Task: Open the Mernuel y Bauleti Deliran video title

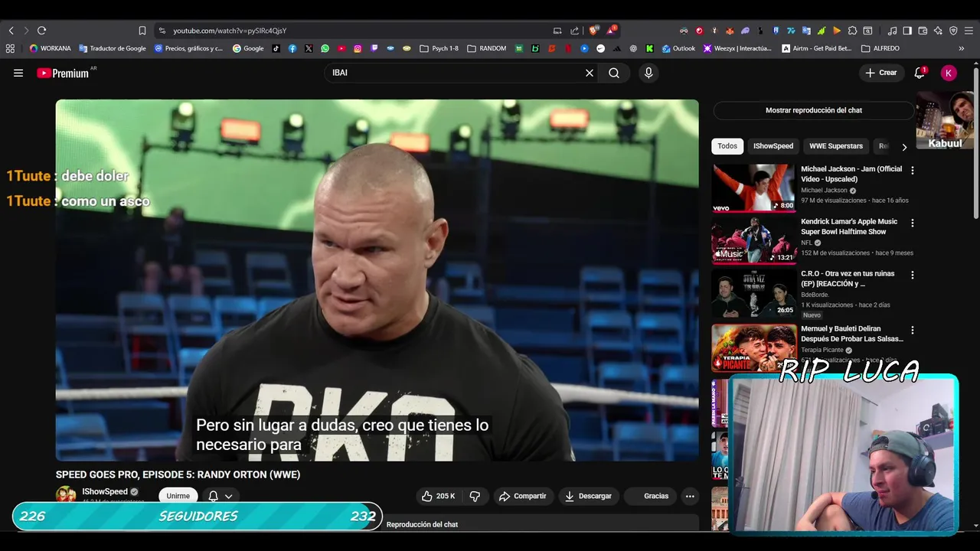Action: coord(852,334)
